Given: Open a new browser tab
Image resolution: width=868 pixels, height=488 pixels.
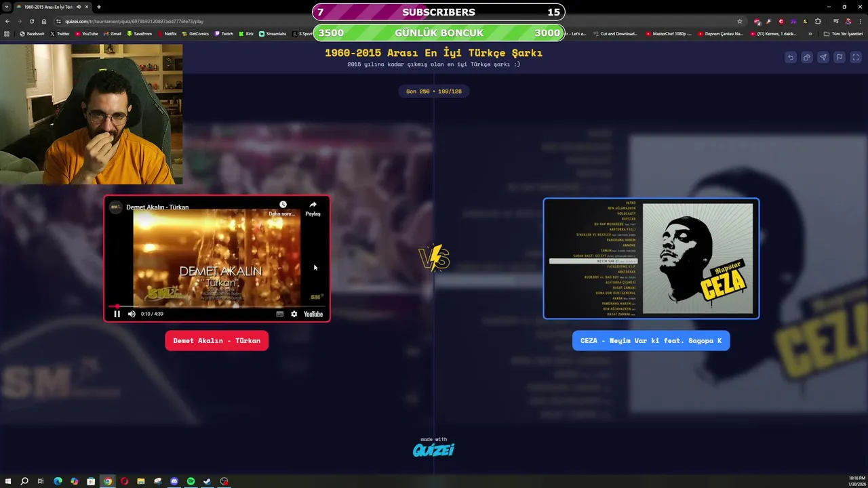Looking at the screenshot, I should pyautogui.click(x=98, y=7).
